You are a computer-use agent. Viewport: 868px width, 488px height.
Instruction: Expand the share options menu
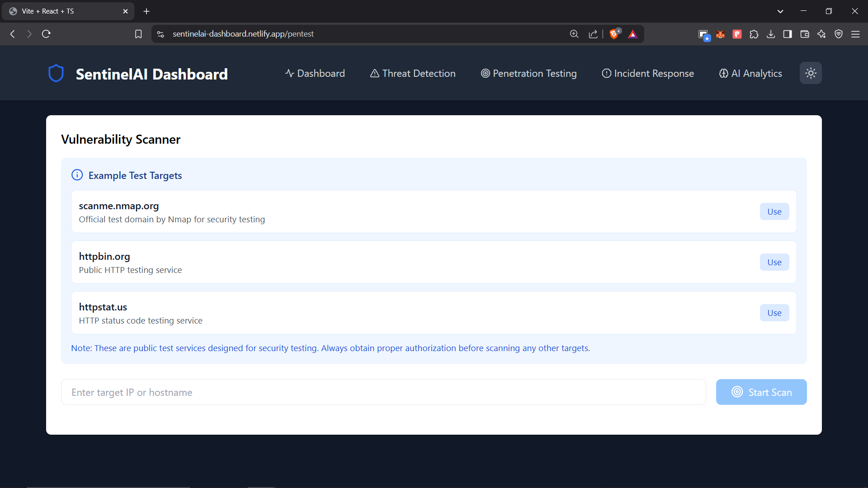(x=593, y=34)
